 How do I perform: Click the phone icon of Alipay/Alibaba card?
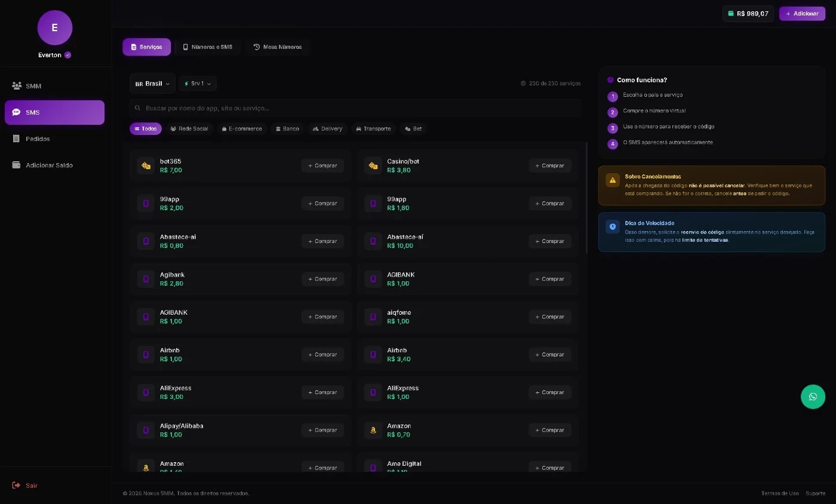(x=146, y=430)
